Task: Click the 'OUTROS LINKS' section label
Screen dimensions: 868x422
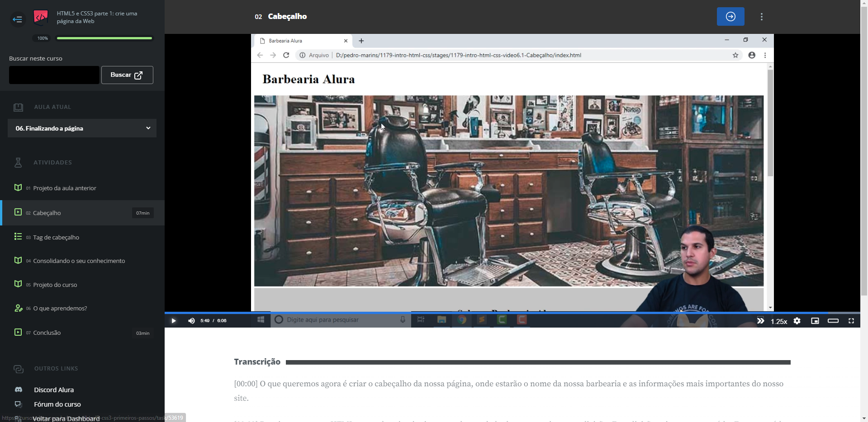Action: [56, 369]
